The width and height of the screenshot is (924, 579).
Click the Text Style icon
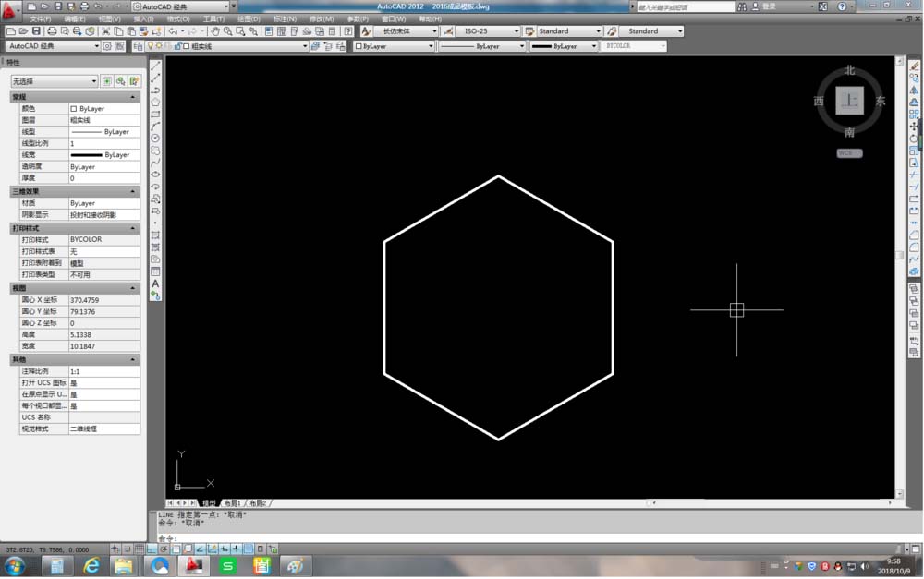pyautogui.click(x=366, y=31)
